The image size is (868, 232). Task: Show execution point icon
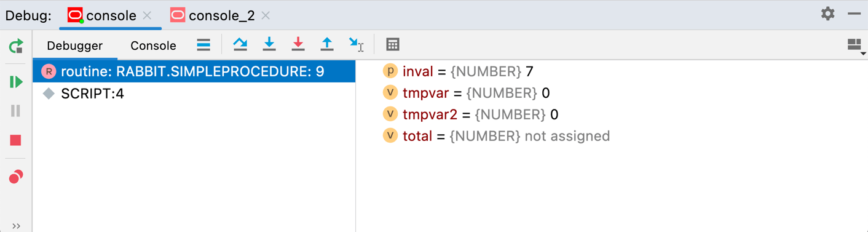pyautogui.click(x=203, y=44)
